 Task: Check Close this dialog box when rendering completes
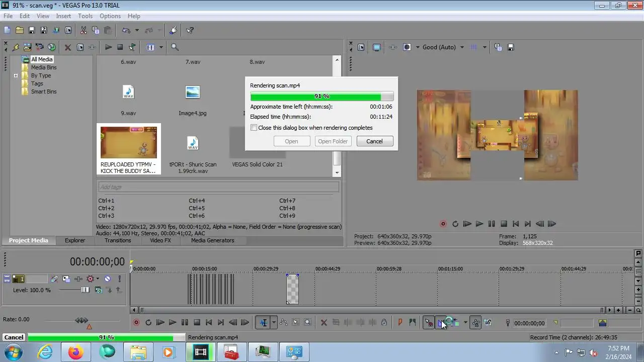254,128
